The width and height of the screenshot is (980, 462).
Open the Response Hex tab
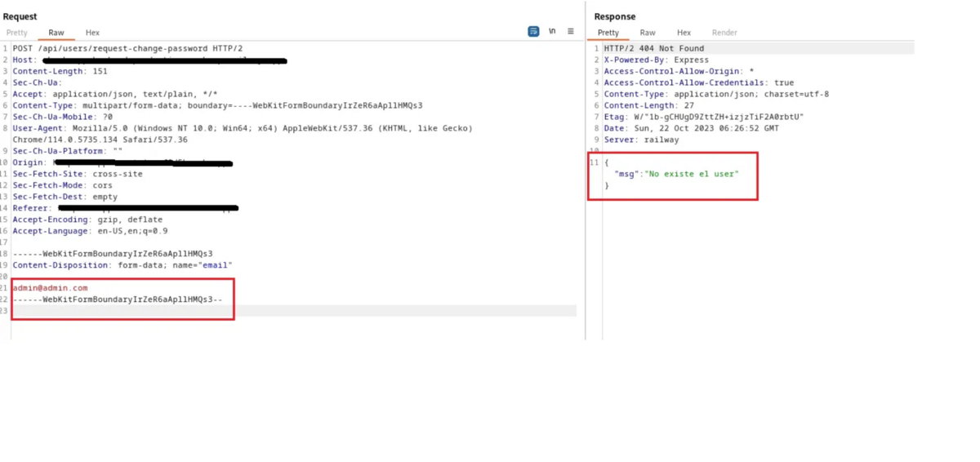(x=684, y=33)
